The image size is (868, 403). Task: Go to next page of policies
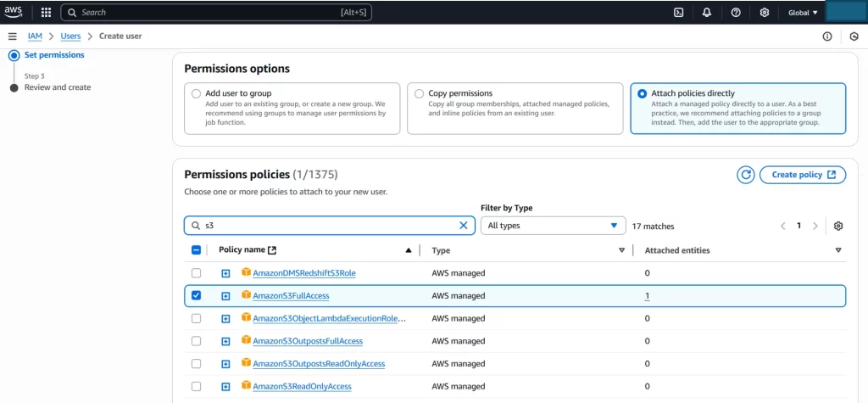[815, 226]
